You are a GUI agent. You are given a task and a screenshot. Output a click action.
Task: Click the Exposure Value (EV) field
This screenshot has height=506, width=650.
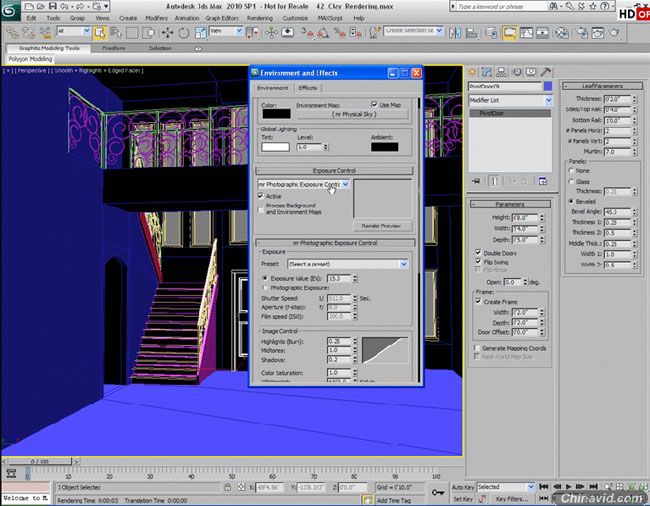pyautogui.click(x=340, y=278)
